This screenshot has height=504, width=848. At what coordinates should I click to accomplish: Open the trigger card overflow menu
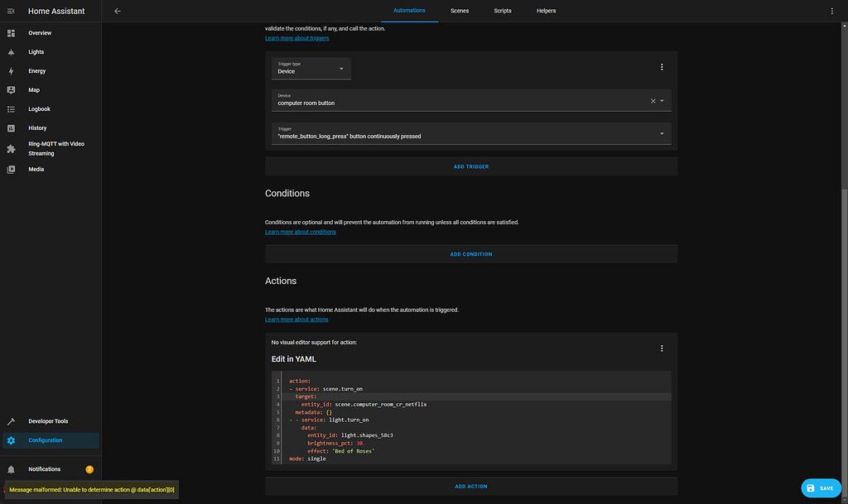[662, 66]
